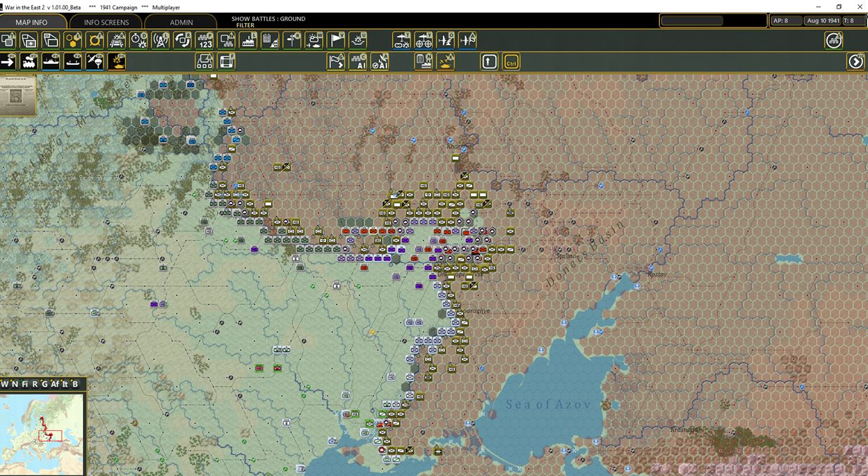Toggle rail damage display icon (hotkey R)
This screenshot has width=868, height=476.
click(x=117, y=40)
